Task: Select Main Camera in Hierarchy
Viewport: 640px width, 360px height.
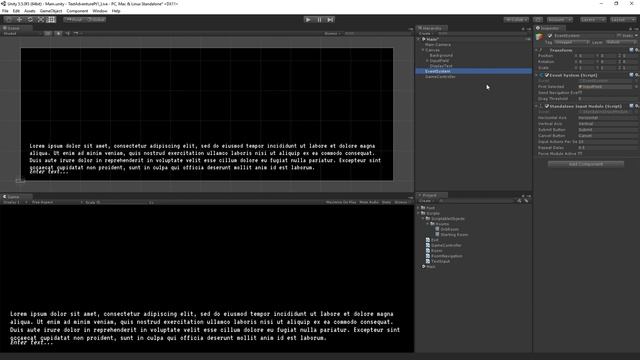Action: (x=438, y=44)
